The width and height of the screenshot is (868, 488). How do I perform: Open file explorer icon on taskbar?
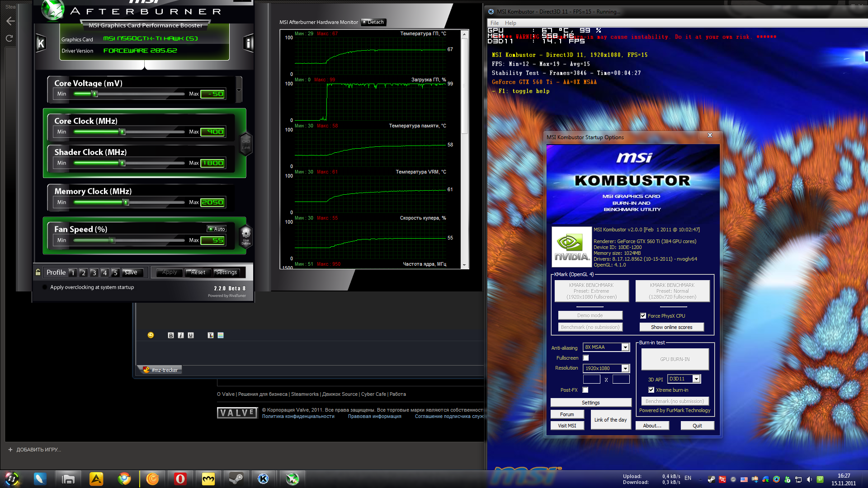tap(68, 479)
